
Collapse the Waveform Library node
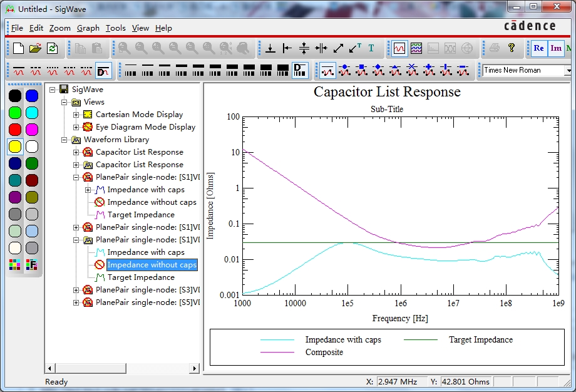(64, 140)
